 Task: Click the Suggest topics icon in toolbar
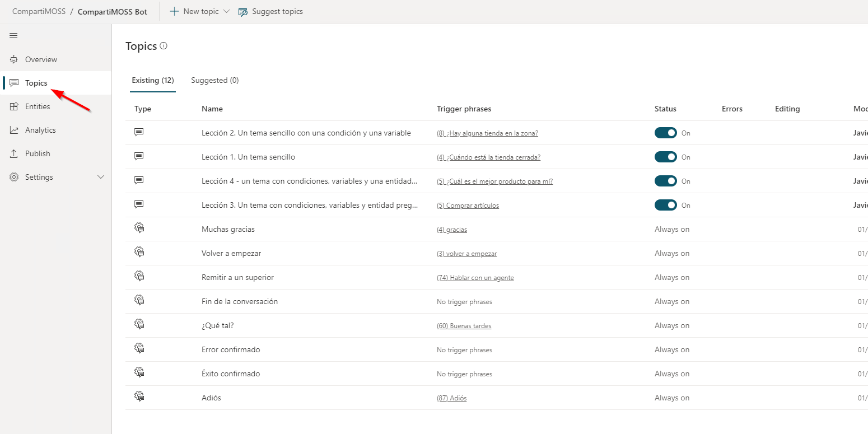pos(242,12)
